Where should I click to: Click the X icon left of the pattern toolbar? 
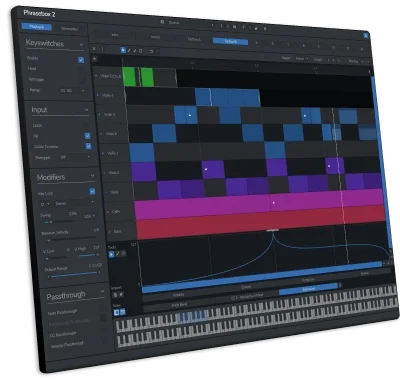(94, 49)
